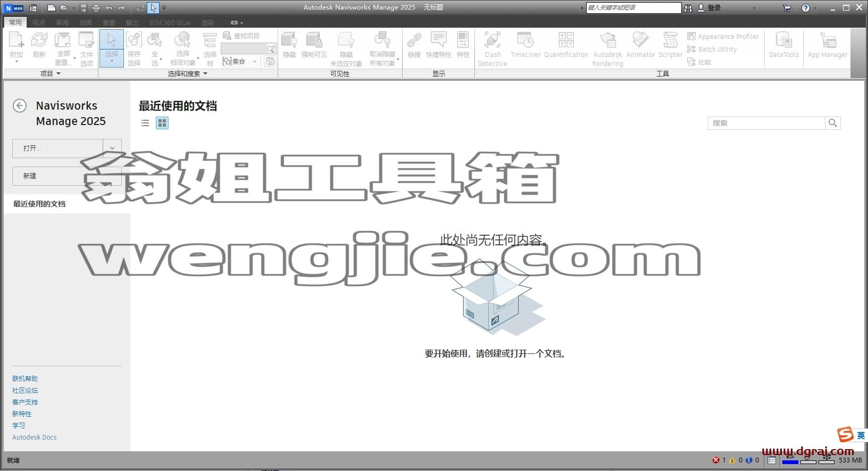Expand the 项目 (Project) panel dropdown
The image size is (868, 471).
[x=59, y=73]
